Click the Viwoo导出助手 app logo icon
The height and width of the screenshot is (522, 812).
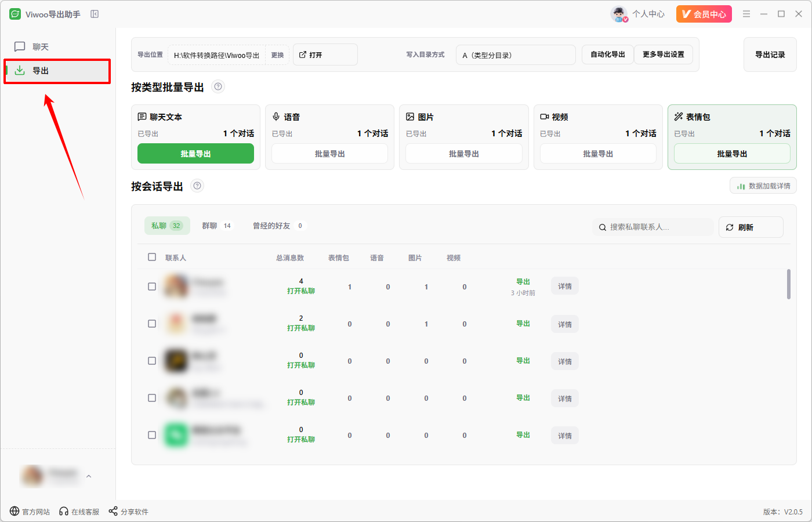pyautogui.click(x=15, y=14)
